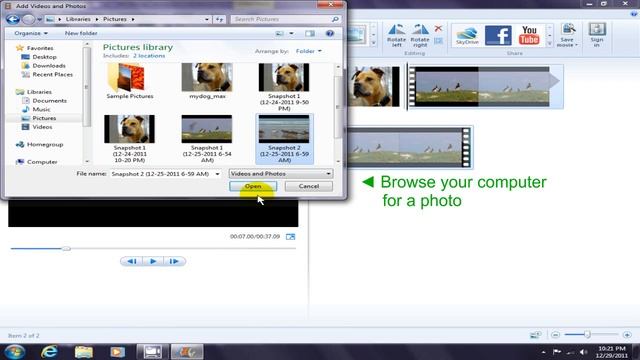Click the preview seek slider handle
The image size is (640, 360).
click(66, 248)
